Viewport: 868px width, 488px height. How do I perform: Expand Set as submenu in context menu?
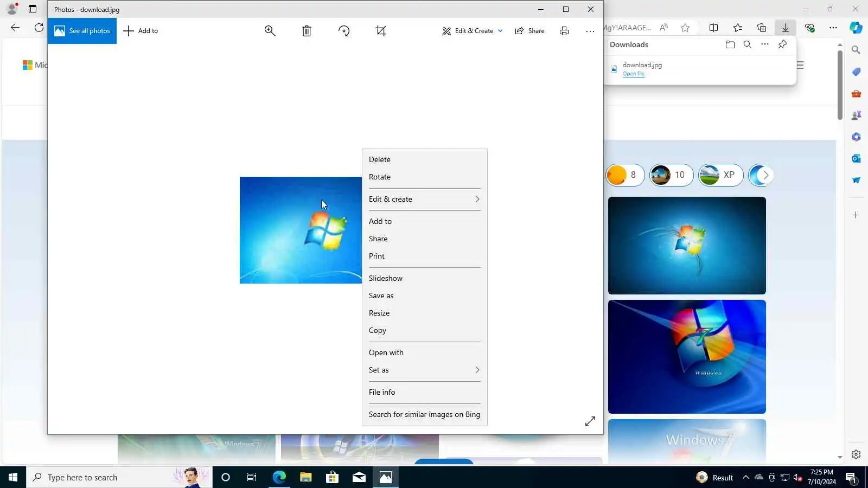pos(424,370)
